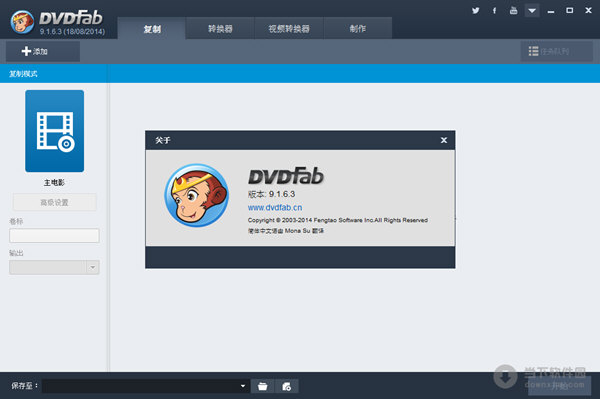This screenshot has height=399, width=600.
Task: Browse output folder with folder icon
Action: point(262,386)
